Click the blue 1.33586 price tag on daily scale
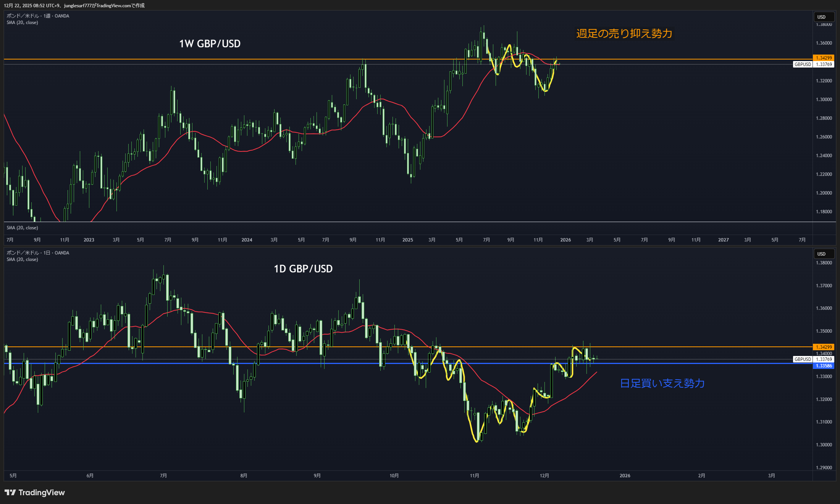The height and width of the screenshot is (504, 840). [x=824, y=366]
